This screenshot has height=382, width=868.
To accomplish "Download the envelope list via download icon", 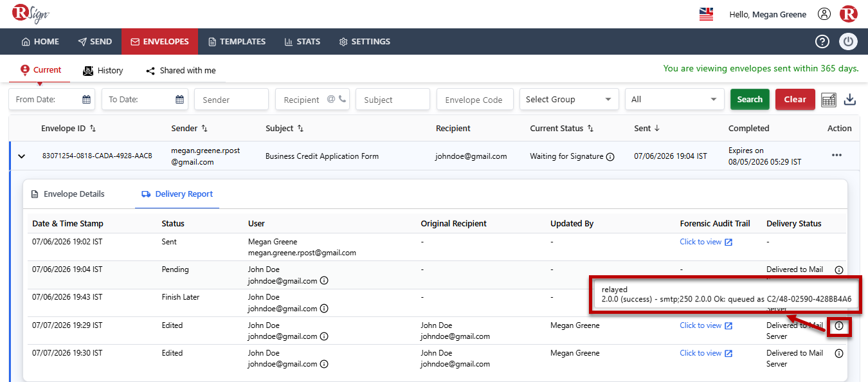I will tap(850, 100).
